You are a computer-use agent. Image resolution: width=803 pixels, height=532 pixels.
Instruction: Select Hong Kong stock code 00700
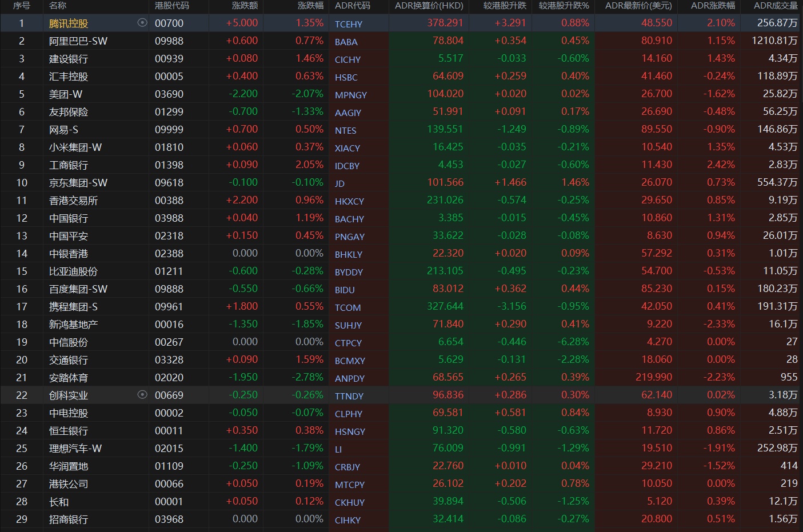coord(169,23)
